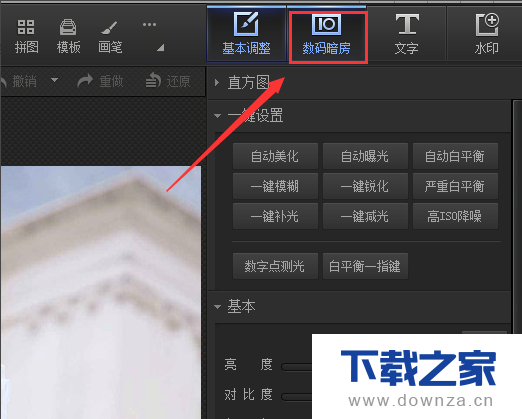Apply 自动美化 auto beautify
This screenshot has width=522, height=419.
275,156
